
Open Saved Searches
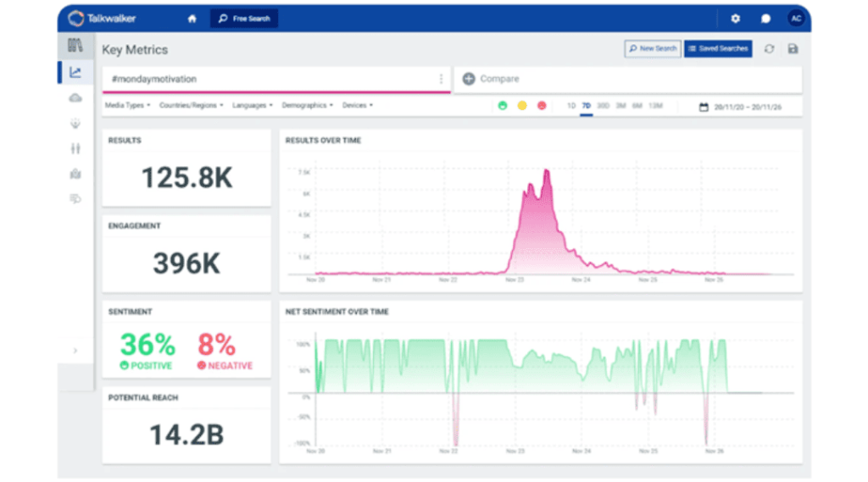click(717, 49)
